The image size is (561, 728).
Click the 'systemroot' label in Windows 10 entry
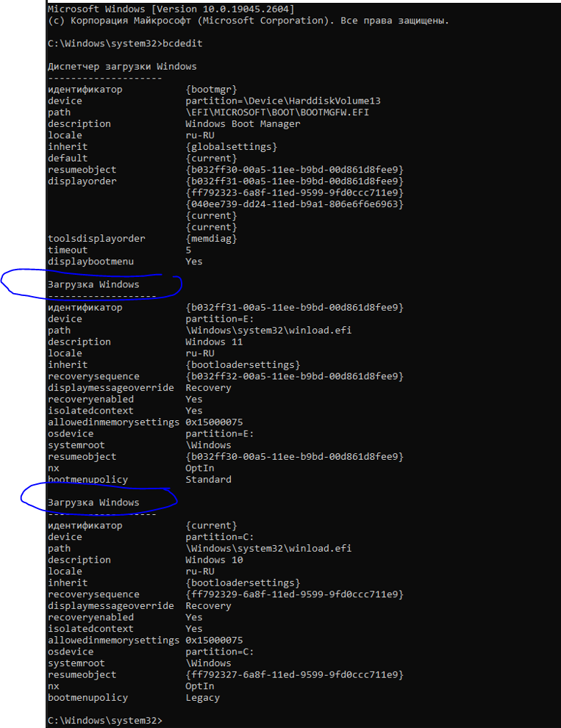76,663
